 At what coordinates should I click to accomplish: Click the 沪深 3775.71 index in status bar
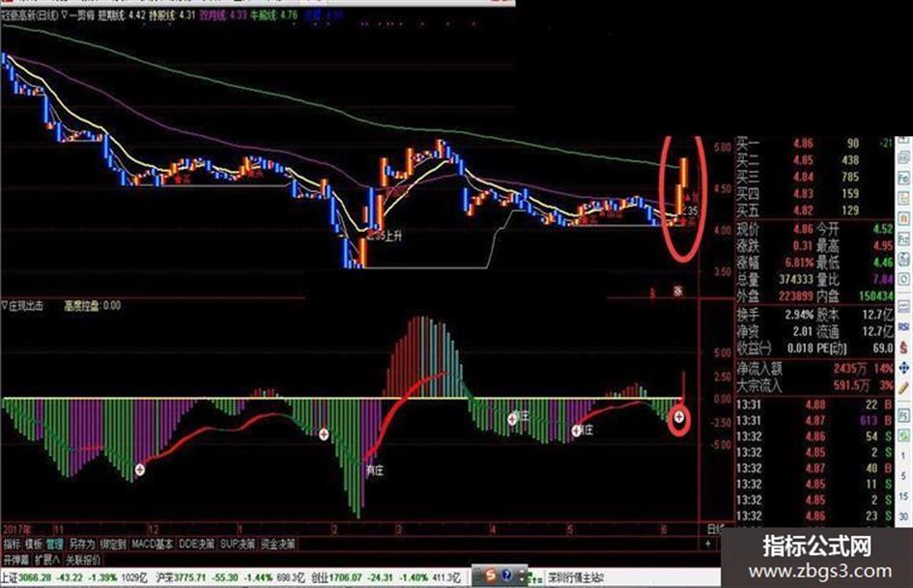(181, 577)
